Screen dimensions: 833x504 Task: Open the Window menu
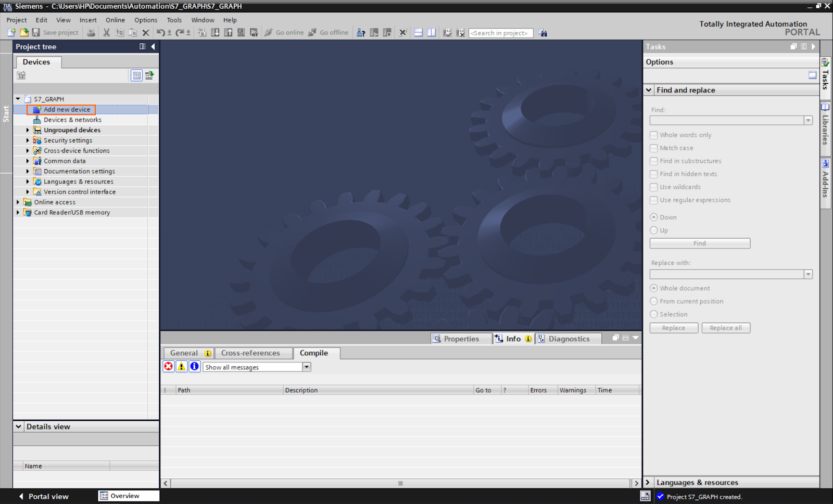coord(203,20)
